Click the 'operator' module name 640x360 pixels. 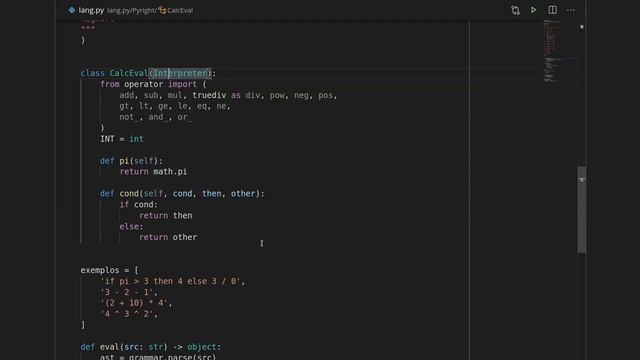pyautogui.click(x=144, y=84)
